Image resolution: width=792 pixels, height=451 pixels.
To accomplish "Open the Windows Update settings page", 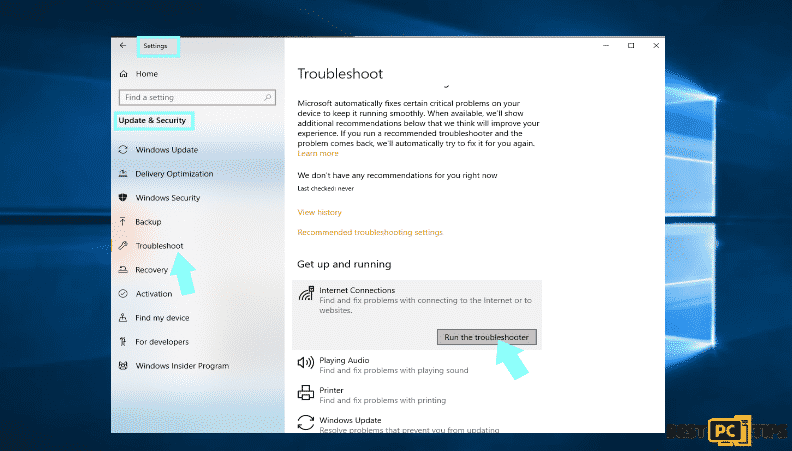I will point(167,150).
